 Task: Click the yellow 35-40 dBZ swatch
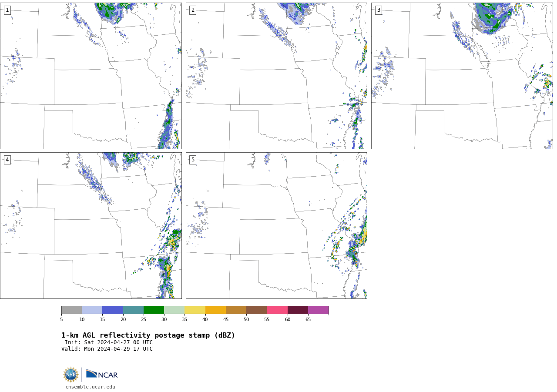(x=195, y=310)
